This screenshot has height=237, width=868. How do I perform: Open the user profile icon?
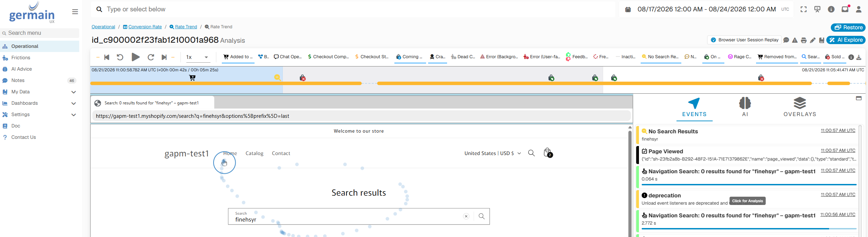pos(859,9)
